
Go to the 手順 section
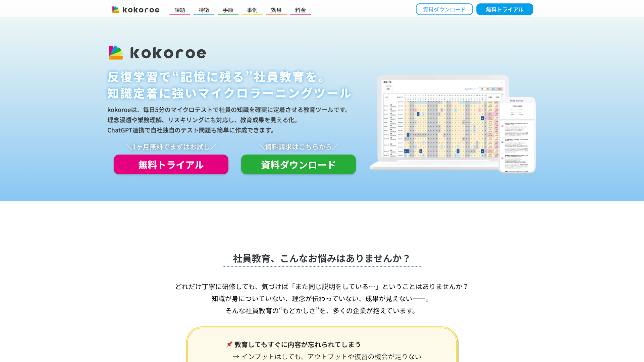point(228,10)
